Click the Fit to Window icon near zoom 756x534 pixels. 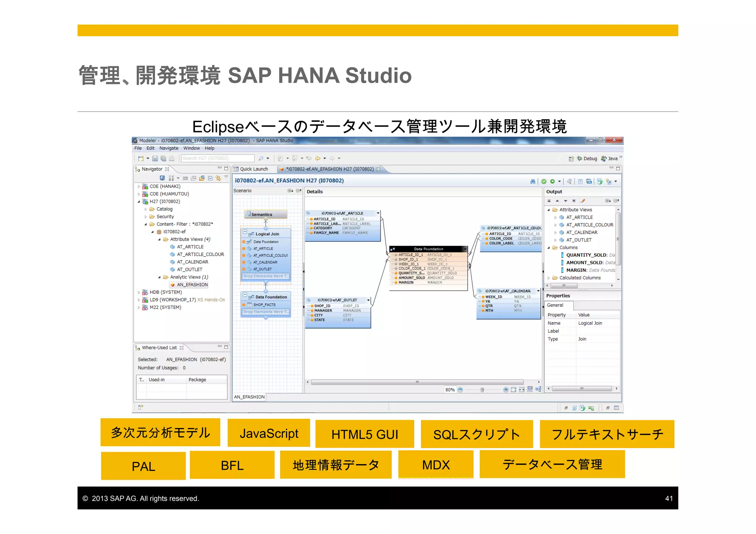coord(513,390)
